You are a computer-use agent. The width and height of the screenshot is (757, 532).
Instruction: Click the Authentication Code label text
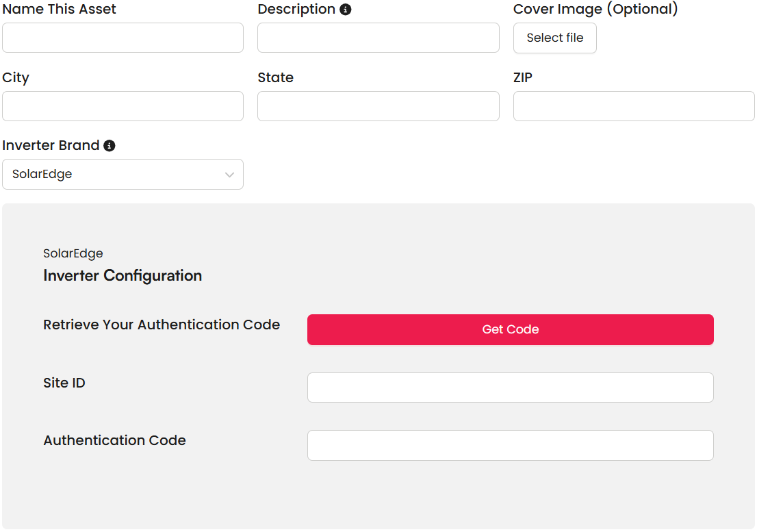tap(115, 440)
